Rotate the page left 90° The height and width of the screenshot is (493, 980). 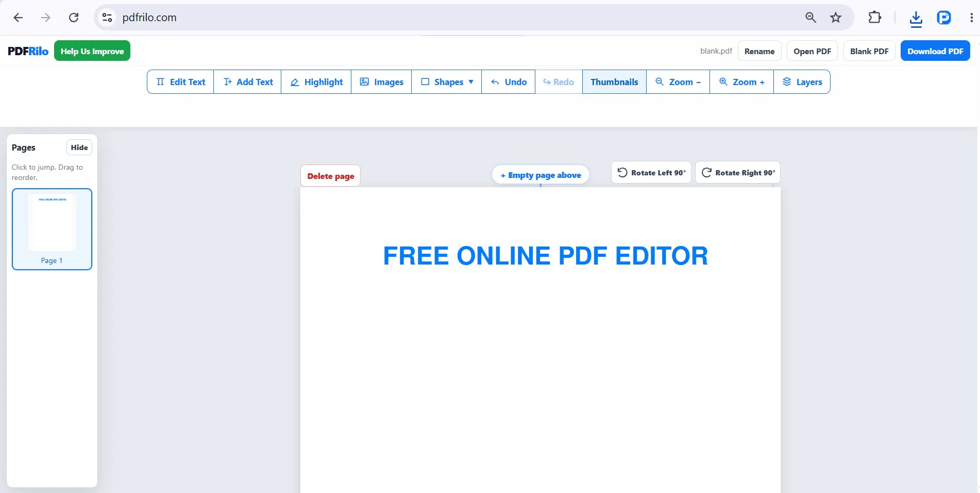pos(651,173)
